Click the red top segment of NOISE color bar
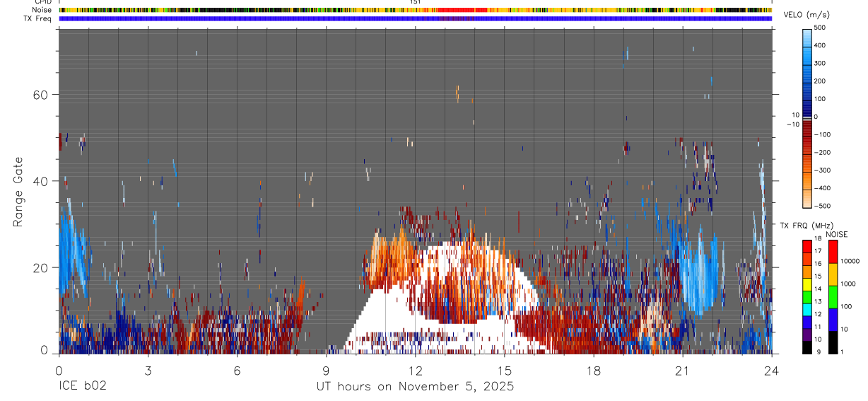Viewport: 868px width, 401px height. (833, 252)
